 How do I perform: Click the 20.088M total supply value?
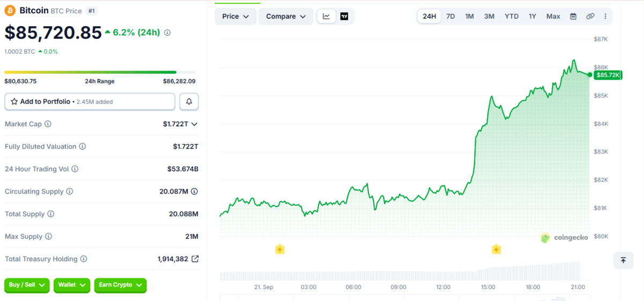(x=184, y=214)
